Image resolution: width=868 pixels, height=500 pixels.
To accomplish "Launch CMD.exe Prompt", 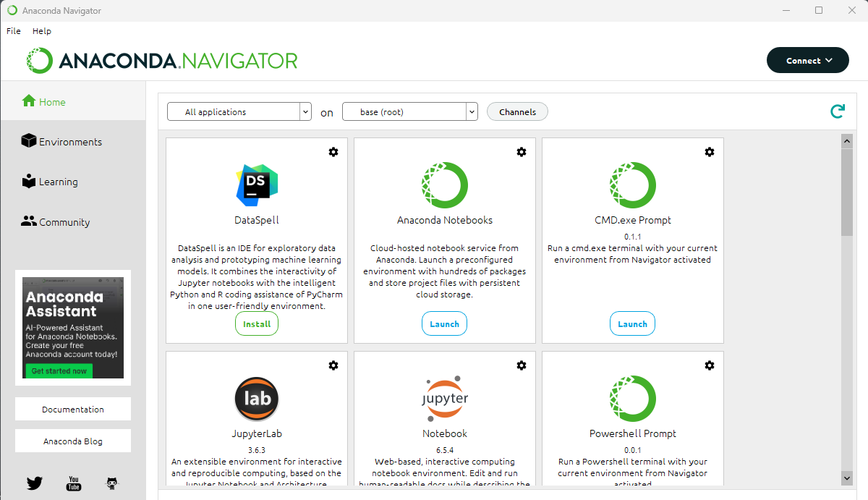I will coord(633,323).
